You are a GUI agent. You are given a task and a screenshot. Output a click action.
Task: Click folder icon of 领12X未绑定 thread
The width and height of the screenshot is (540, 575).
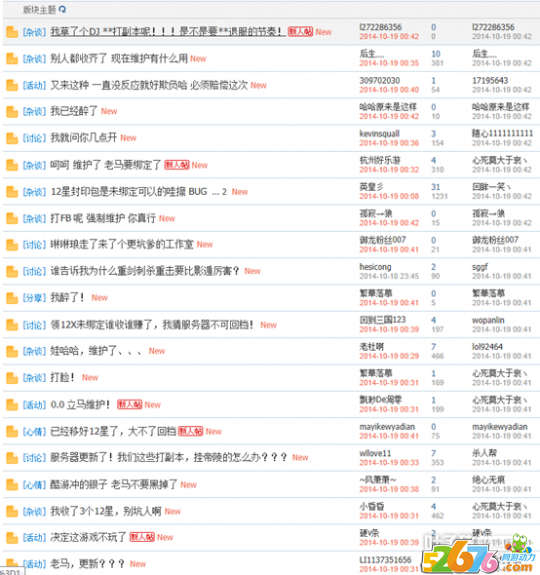12,325
